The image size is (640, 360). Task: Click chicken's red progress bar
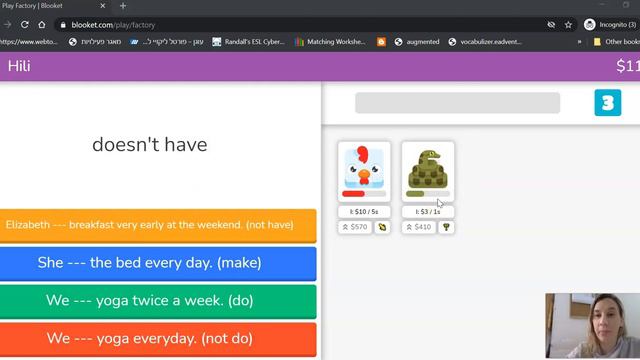coord(364,193)
